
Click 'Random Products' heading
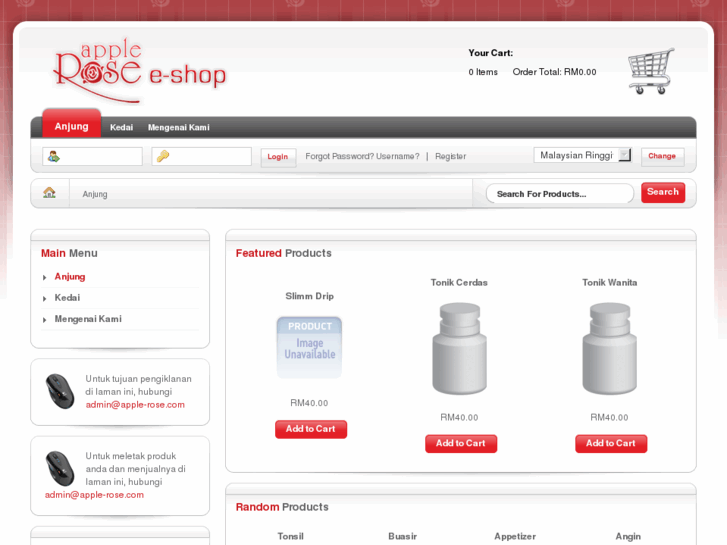282,507
